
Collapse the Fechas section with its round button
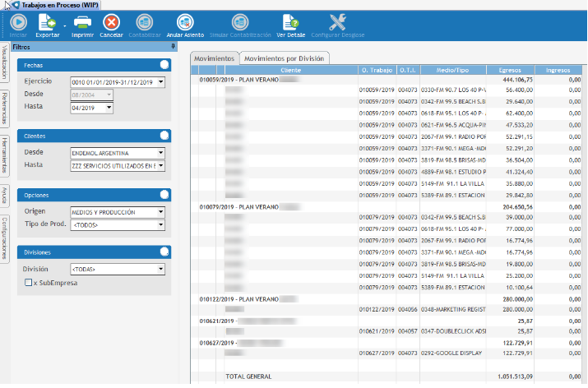coord(166,64)
